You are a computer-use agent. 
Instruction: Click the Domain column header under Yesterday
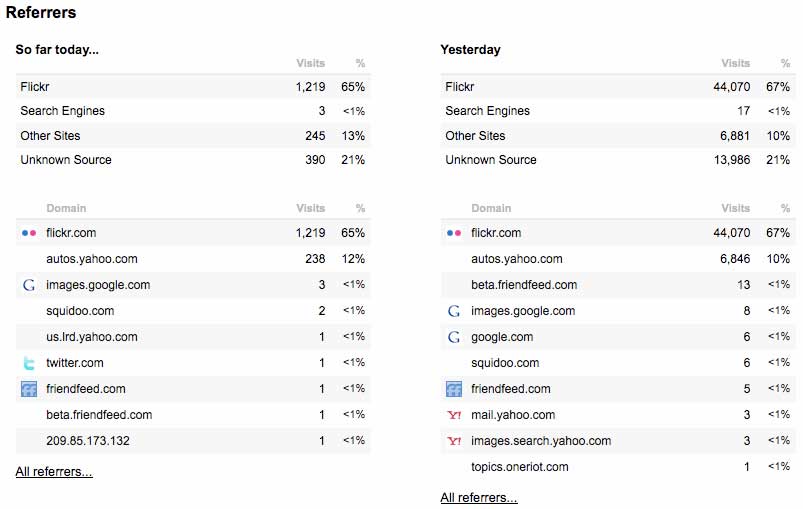(x=490, y=208)
